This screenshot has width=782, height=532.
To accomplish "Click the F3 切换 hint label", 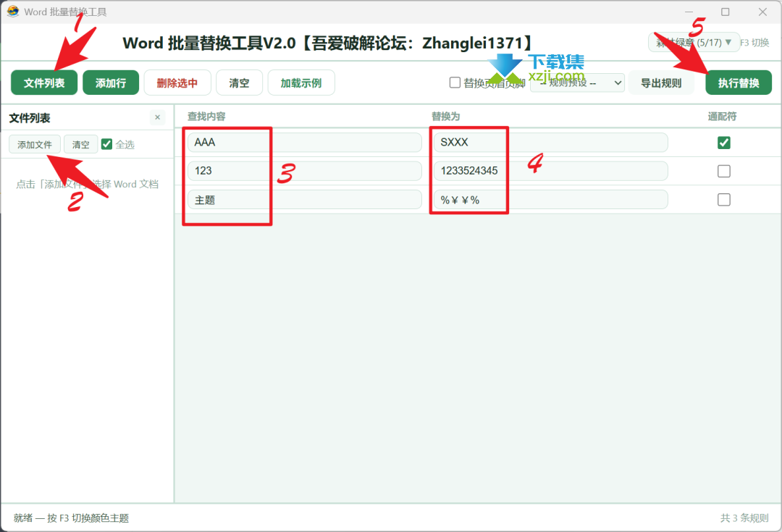I will (754, 43).
